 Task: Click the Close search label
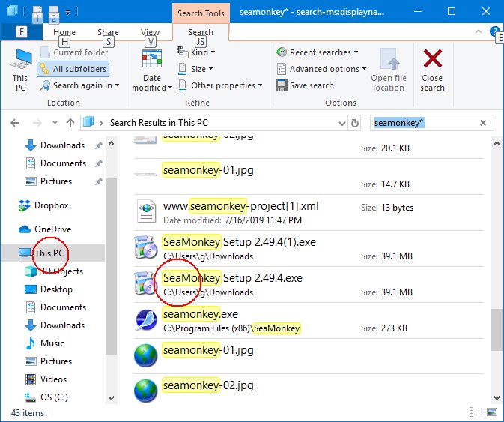(x=432, y=83)
